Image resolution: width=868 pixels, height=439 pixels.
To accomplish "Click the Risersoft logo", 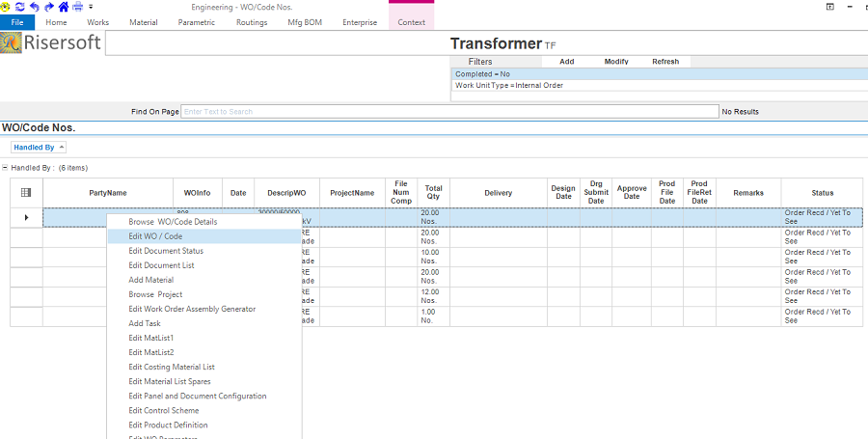I will pos(51,42).
